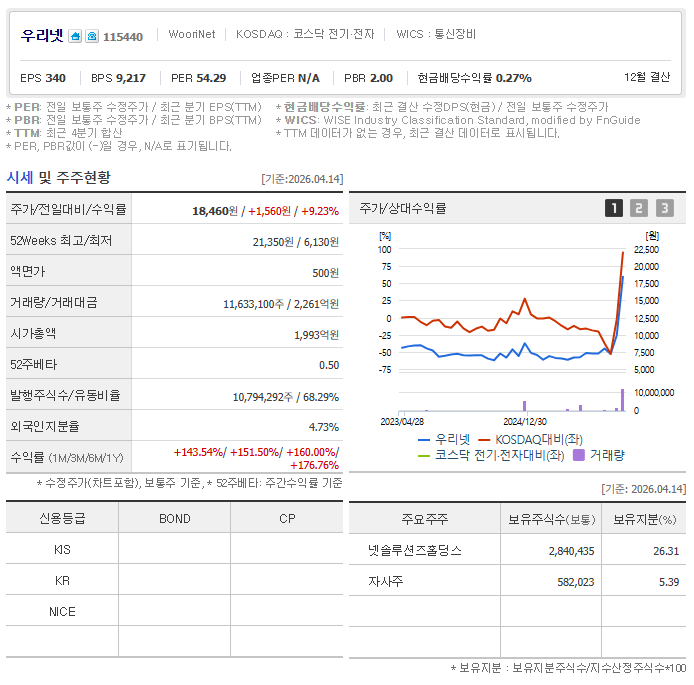Select 업종PER N/A value
The image size is (694, 685).
coord(285,78)
